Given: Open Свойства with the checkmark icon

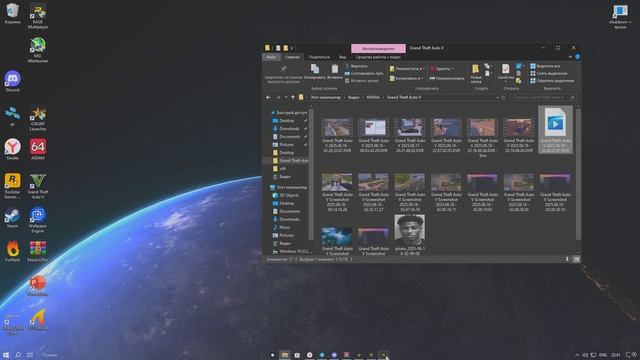Looking at the screenshot, I should pyautogui.click(x=506, y=72).
